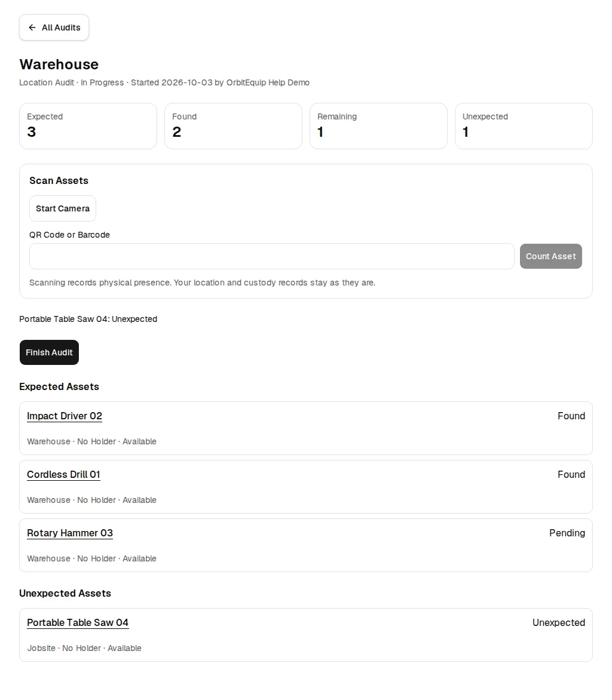Select the Unexpected count card
Screen dimensions: 612x700
click(524, 126)
